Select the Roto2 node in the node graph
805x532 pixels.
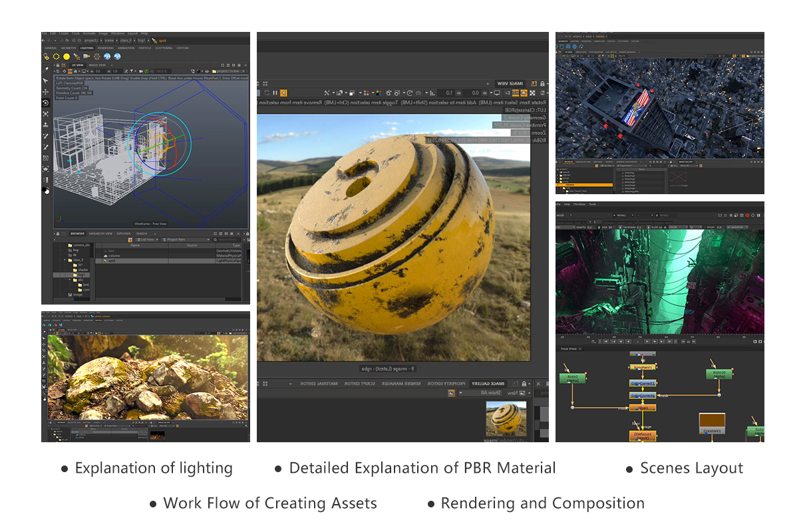pyautogui.click(x=572, y=378)
